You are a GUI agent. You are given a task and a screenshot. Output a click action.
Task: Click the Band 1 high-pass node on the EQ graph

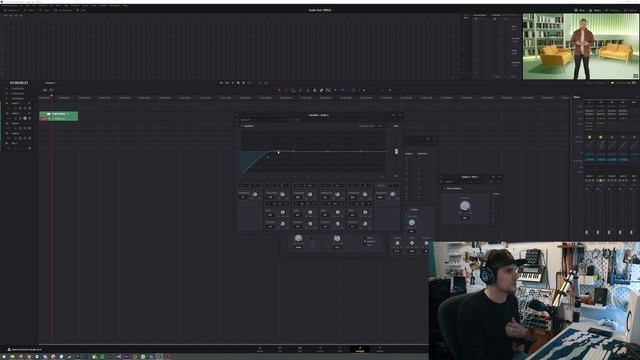tap(268, 156)
